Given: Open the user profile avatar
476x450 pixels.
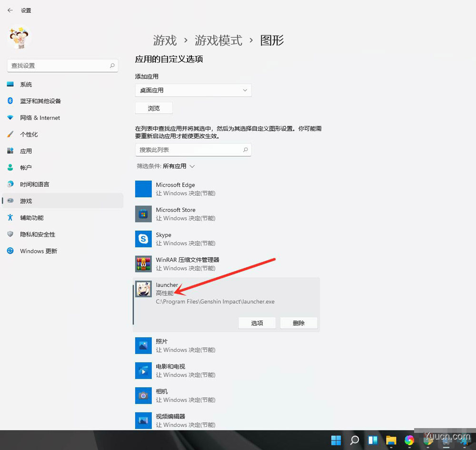Looking at the screenshot, I should pos(19,38).
